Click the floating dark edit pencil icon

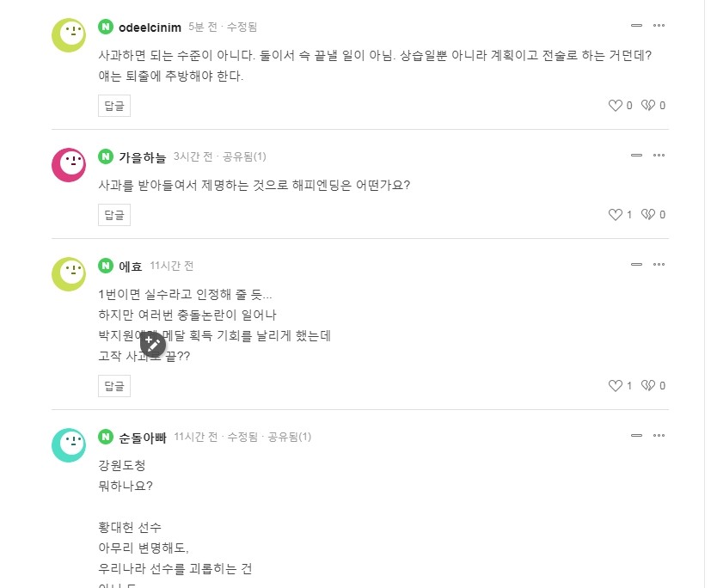[153, 344]
